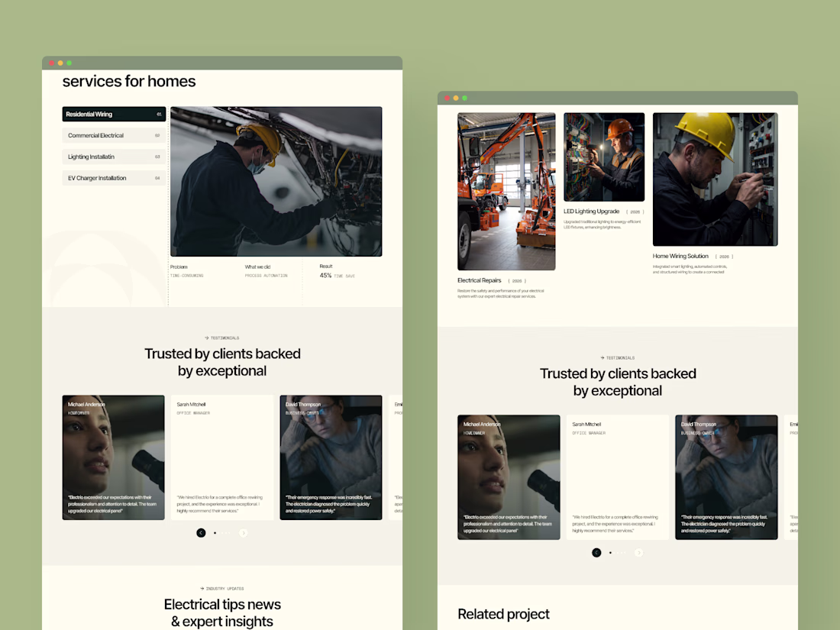
Task: Click the electrician wiring photo in left window
Action: point(276,182)
